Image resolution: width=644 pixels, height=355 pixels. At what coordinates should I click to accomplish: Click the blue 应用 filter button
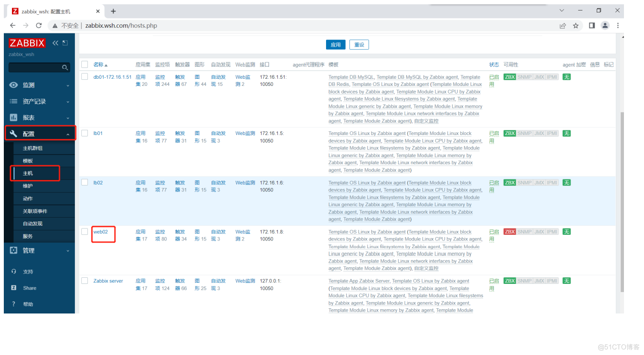336,44
